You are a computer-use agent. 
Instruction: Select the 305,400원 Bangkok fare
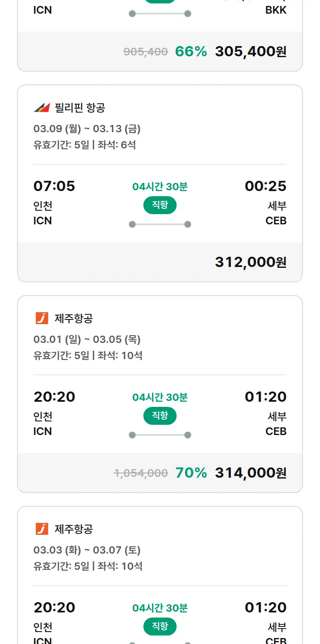(250, 51)
